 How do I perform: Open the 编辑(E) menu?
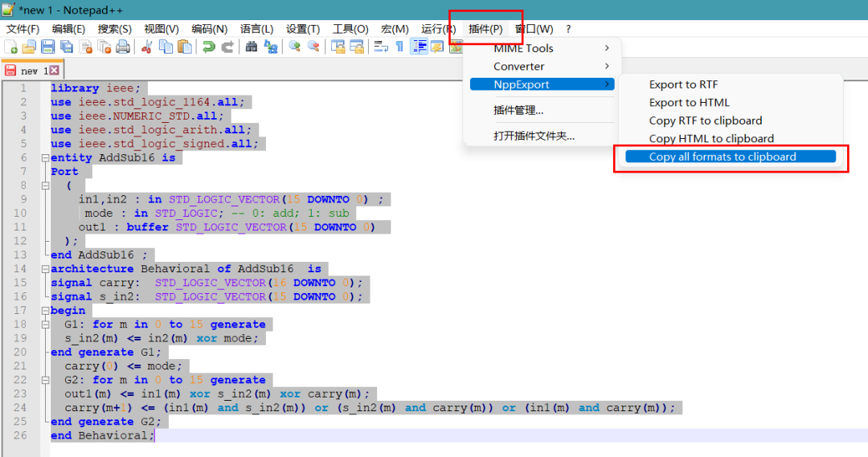tap(68, 29)
